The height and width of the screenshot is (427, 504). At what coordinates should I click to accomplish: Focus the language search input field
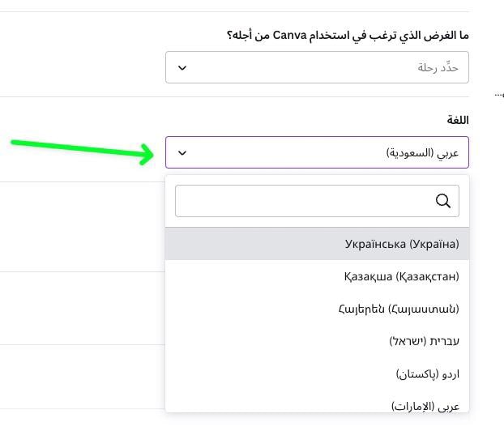point(317,201)
